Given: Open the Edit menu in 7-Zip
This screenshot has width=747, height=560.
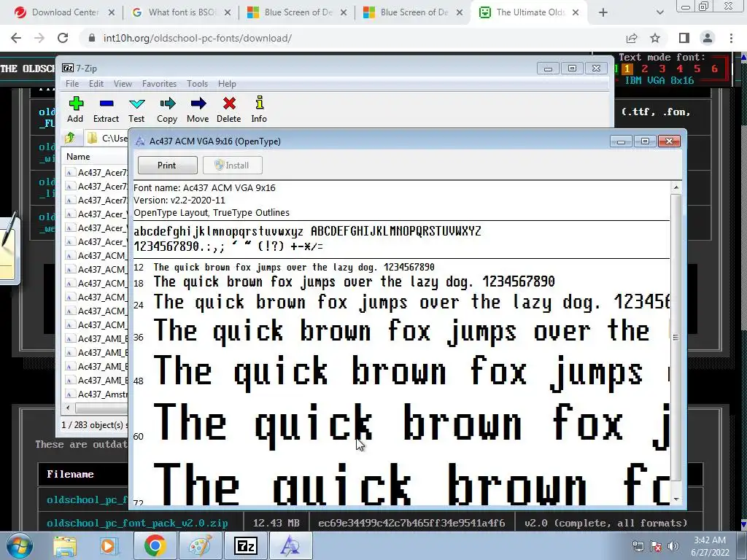Looking at the screenshot, I should point(96,84).
